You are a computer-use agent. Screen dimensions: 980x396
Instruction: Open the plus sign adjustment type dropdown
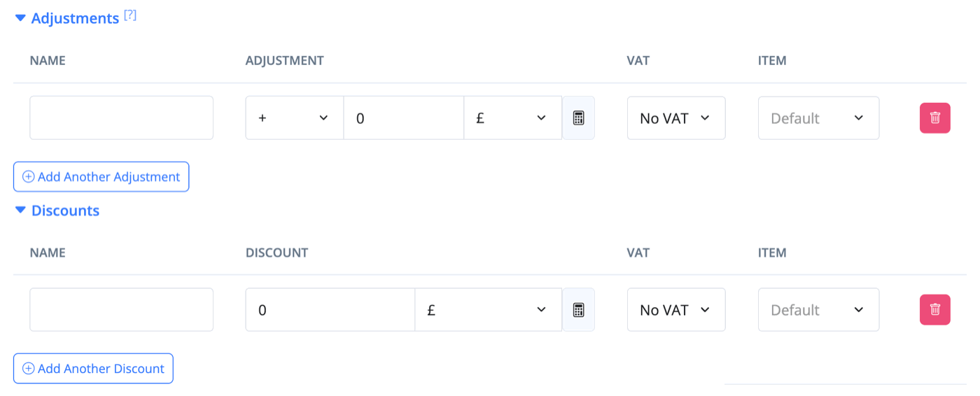click(x=294, y=118)
